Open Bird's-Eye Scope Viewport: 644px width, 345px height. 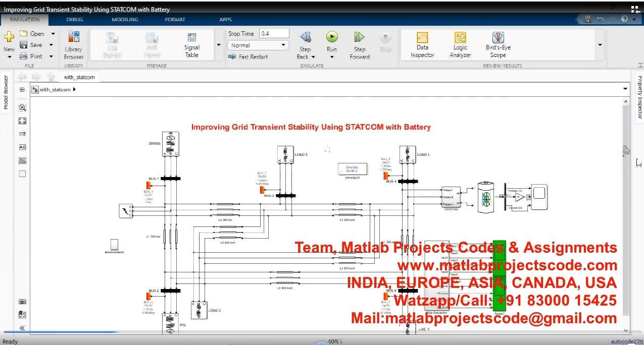pyautogui.click(x=498, y=44)
